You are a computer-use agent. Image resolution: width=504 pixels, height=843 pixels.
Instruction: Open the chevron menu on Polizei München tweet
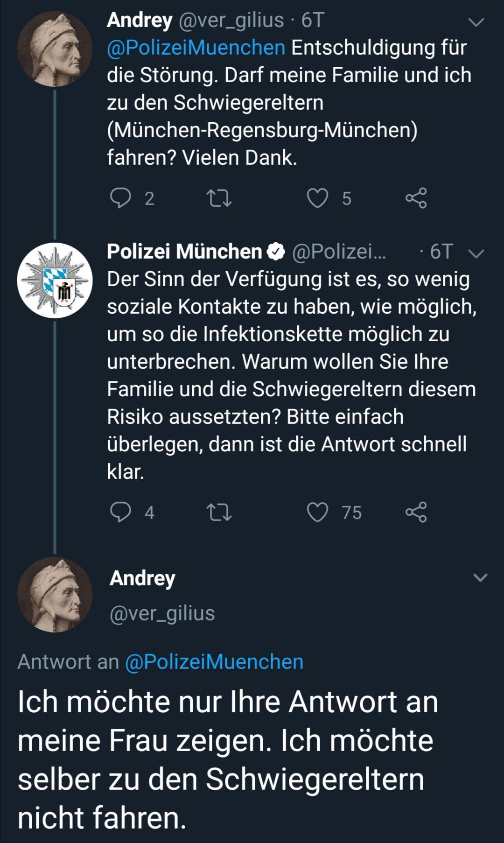(x=476, y=253)
